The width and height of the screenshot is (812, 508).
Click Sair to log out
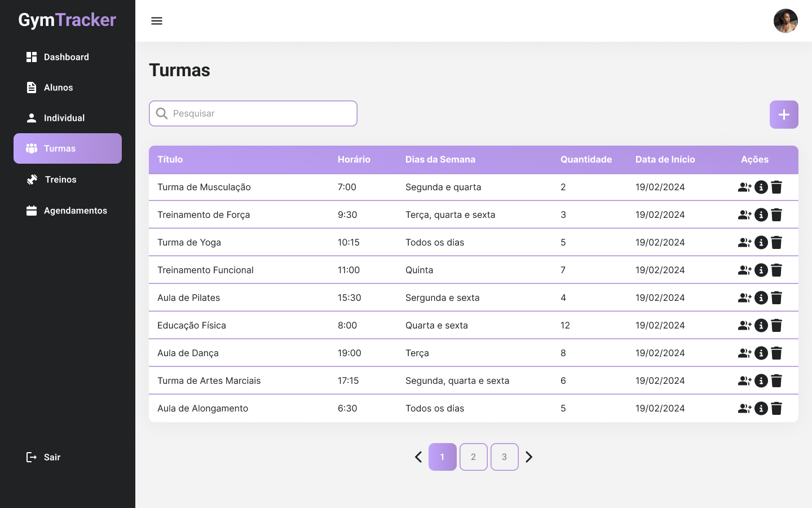click(52, 457)
